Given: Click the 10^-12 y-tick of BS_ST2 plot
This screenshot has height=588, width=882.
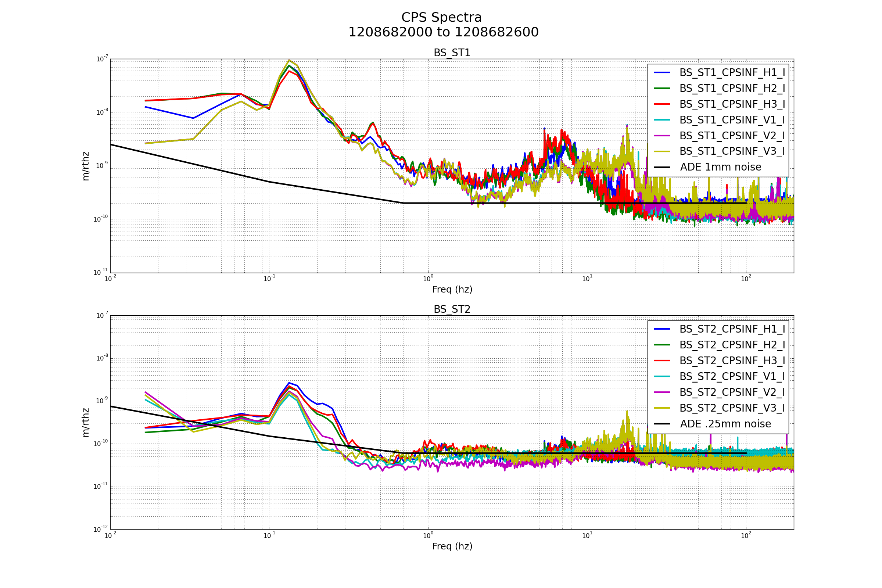Looking at the screenshot, I should [101, 529].
